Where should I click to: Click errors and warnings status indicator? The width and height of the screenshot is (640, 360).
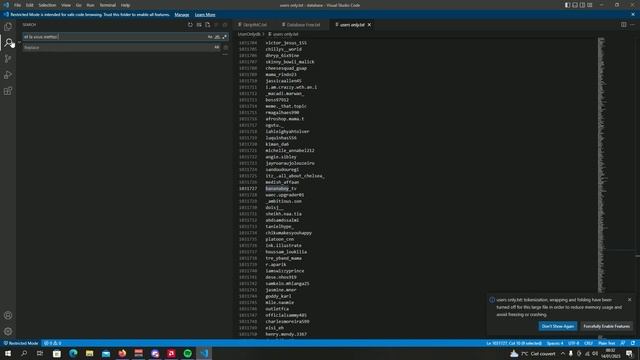52,343
